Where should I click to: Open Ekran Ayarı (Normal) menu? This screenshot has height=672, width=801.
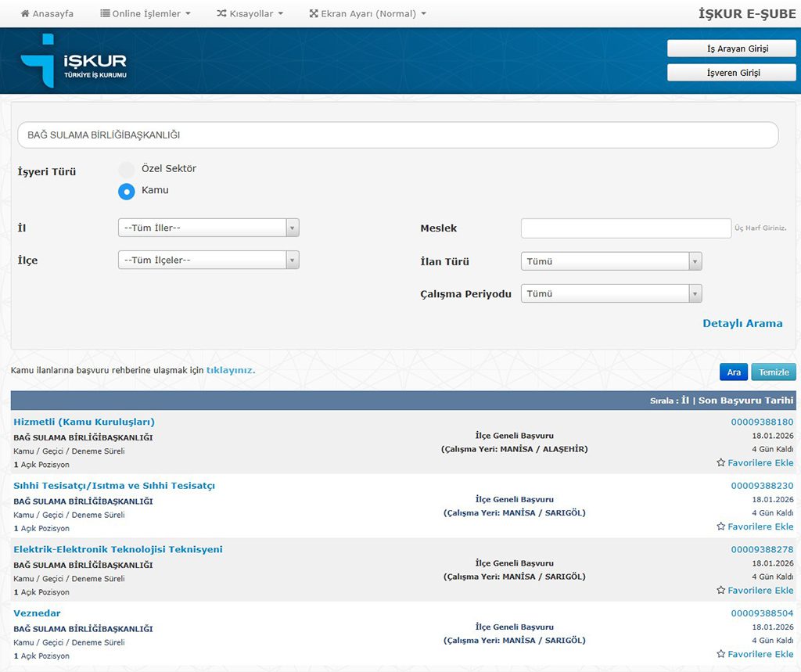(x=368, y=14)
